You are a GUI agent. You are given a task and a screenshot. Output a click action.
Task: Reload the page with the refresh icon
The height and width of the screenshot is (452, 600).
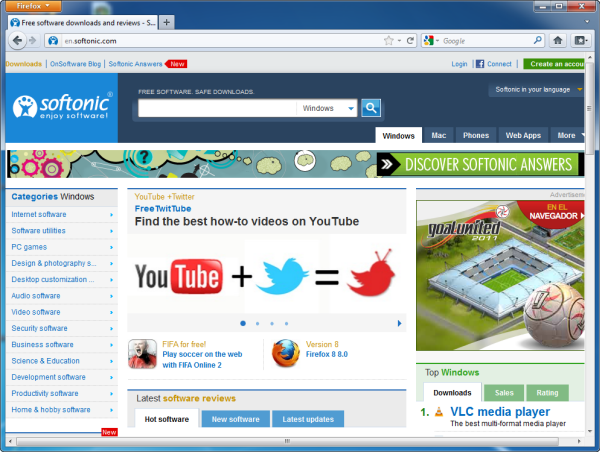click(410, 41)
